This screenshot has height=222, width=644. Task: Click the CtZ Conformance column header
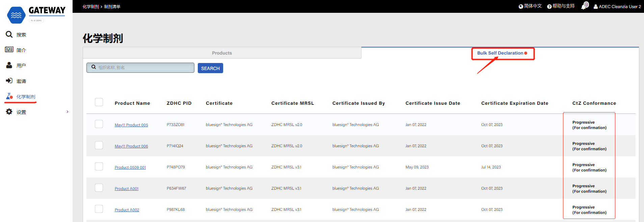pyautogui.click(x=594, y=103)
